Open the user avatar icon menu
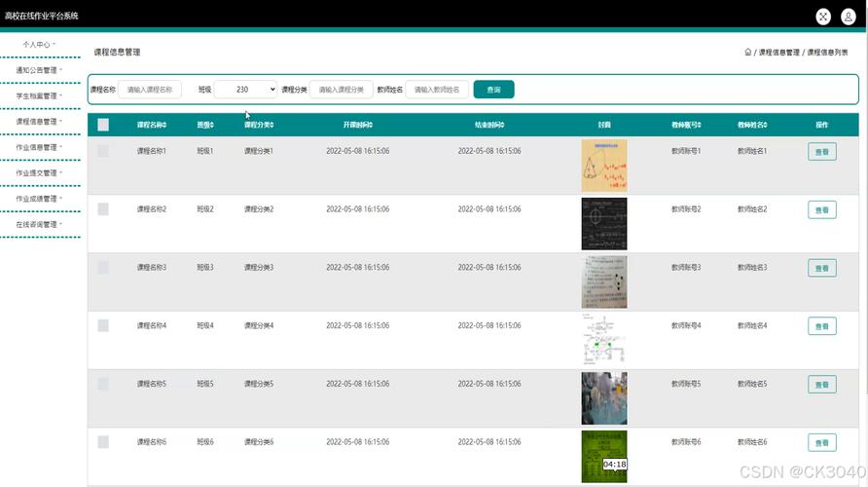This screenshot has height=487, width=868. click(x=849, y=17)
